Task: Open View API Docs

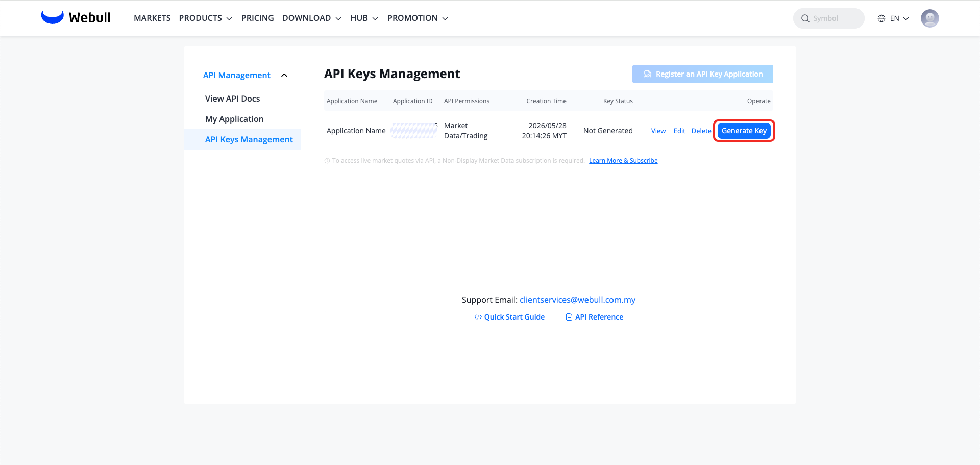Action: (x=232, y=99)
